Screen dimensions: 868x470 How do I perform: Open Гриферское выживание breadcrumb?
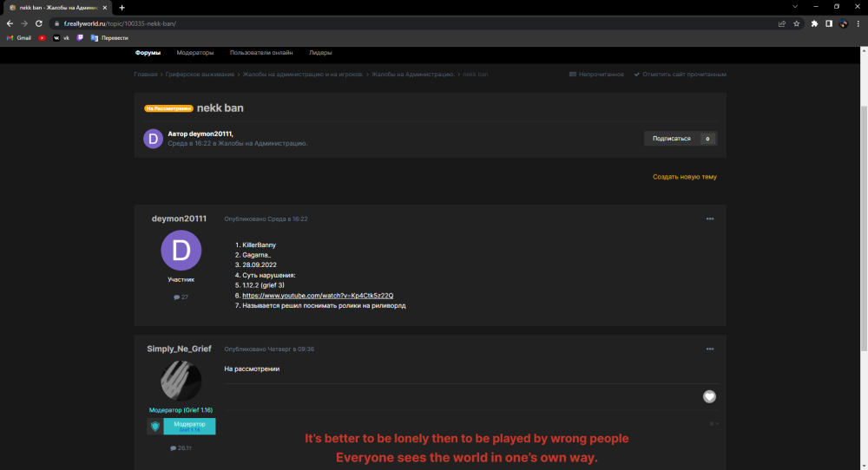coord(200,75)
